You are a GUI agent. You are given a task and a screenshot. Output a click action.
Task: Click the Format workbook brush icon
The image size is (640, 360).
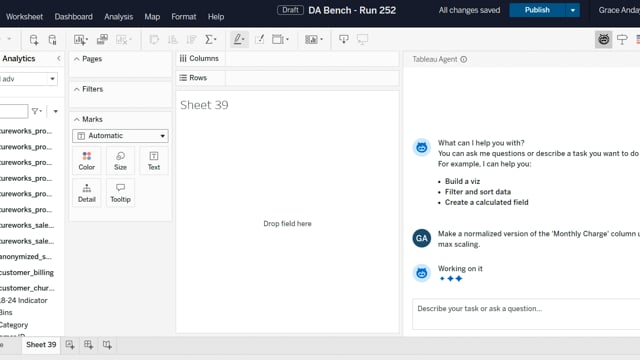260,40
